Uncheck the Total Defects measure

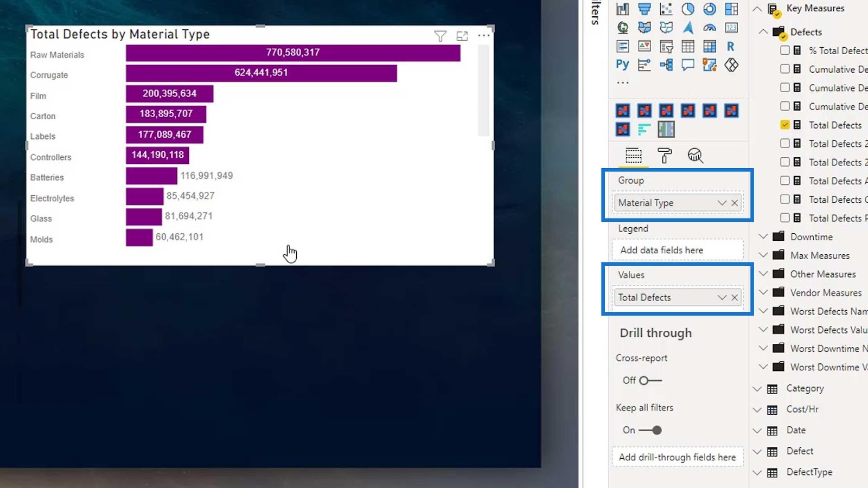click(x=785, y=125)
